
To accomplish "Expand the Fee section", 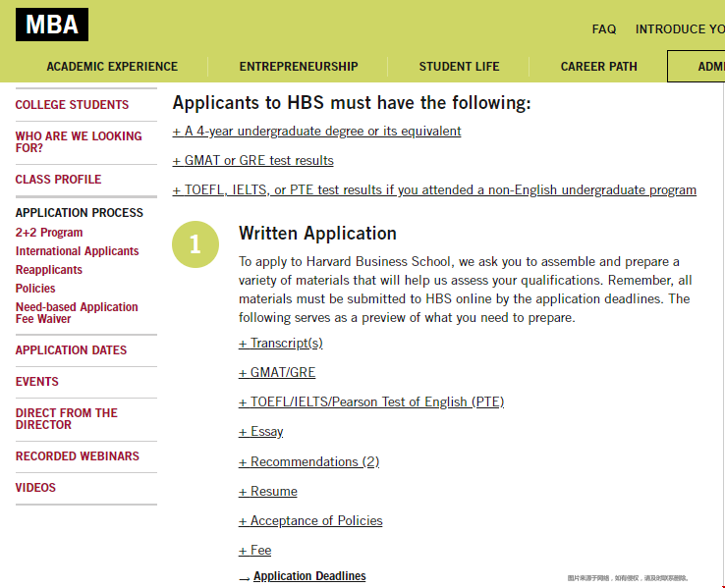I will point(254,550).
